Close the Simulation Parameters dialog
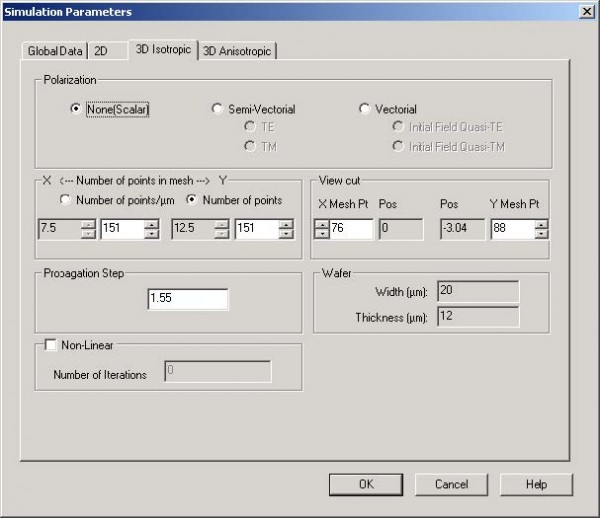Viewport: 600px width, 518px height. [x=587, y=11]
